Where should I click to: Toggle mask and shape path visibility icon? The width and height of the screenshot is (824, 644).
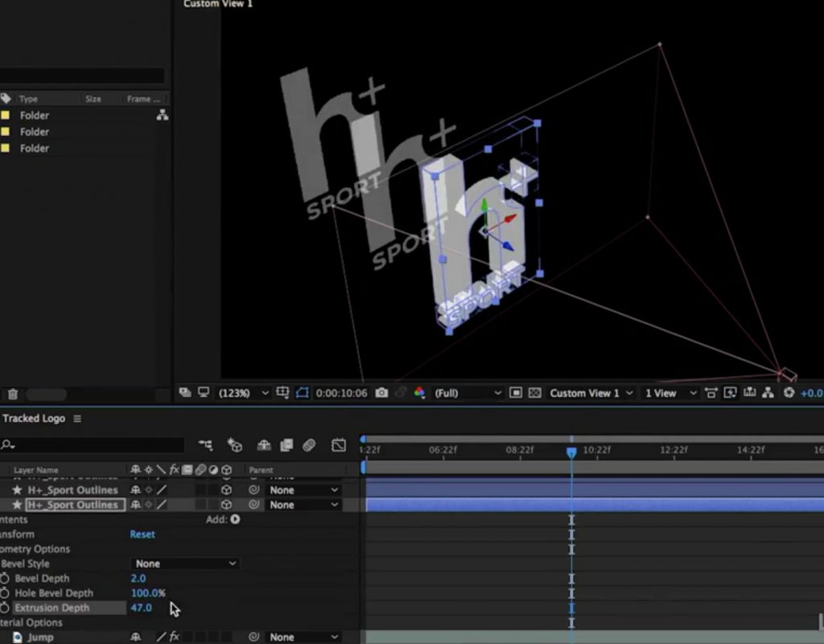pos(303,393)
